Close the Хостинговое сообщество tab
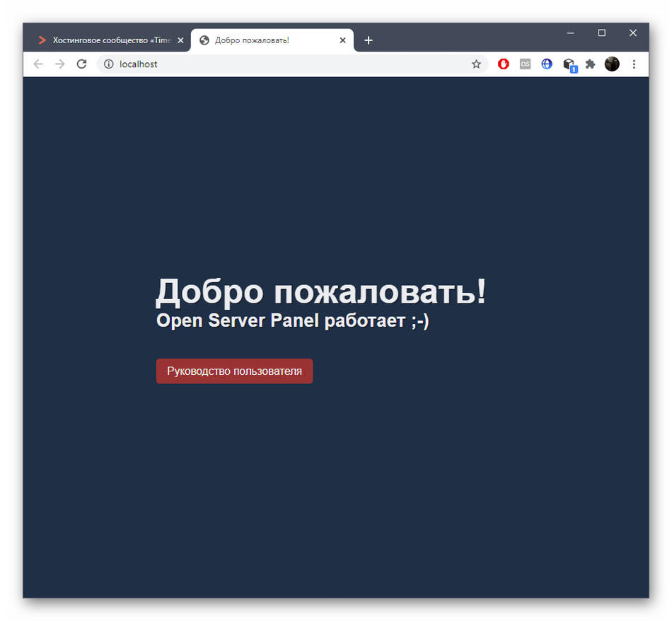The width and height of the screenshot is (672, 621). point(180,40)
